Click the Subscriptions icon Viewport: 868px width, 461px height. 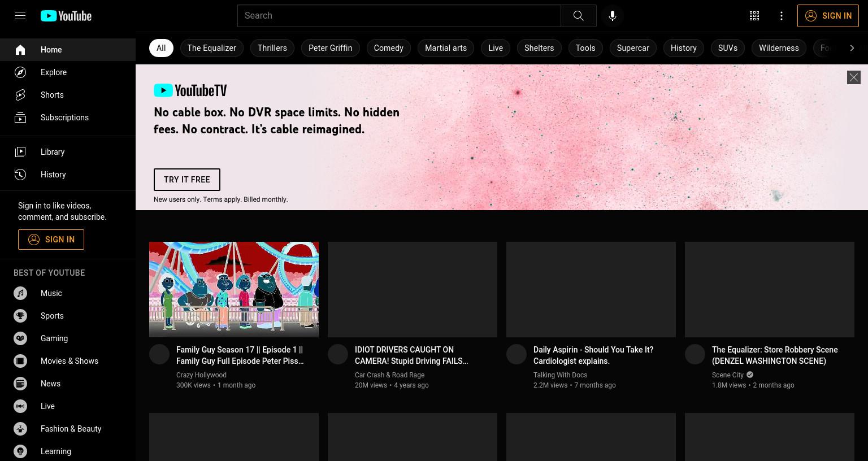(20, 118)
